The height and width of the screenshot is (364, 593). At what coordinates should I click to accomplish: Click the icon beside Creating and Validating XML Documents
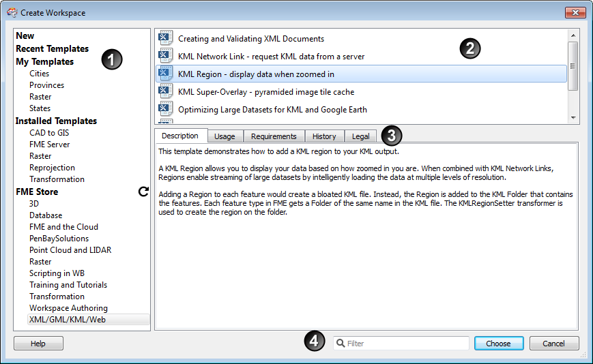tap(166, 38)
